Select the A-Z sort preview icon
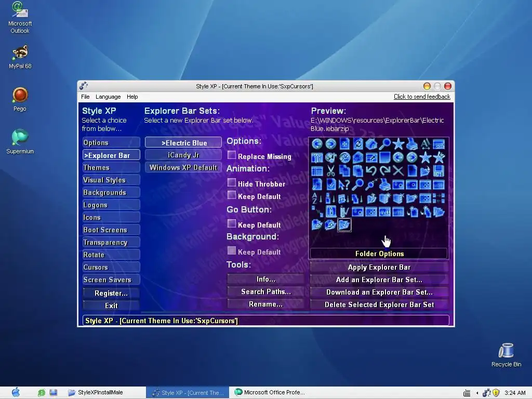The image size is (532, 399). [317, 198]
